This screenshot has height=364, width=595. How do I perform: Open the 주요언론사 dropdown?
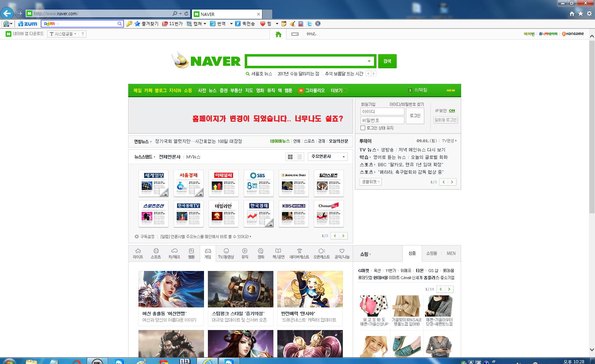click(x=328, y=156)
